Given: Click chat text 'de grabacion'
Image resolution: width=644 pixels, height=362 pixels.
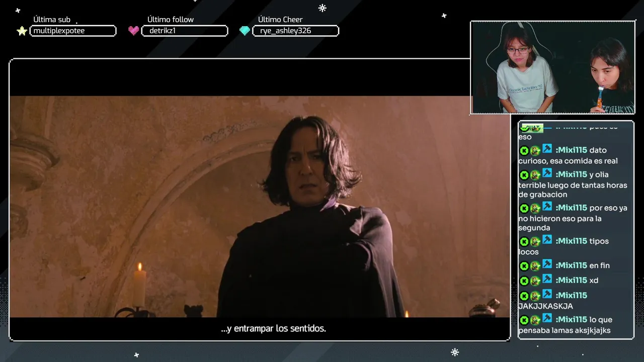Looking at the screenshot, I should [x=543, y=195].
